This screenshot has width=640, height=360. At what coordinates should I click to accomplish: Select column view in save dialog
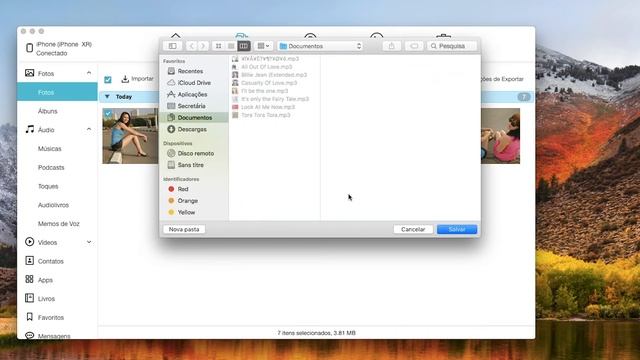point(244,46)
